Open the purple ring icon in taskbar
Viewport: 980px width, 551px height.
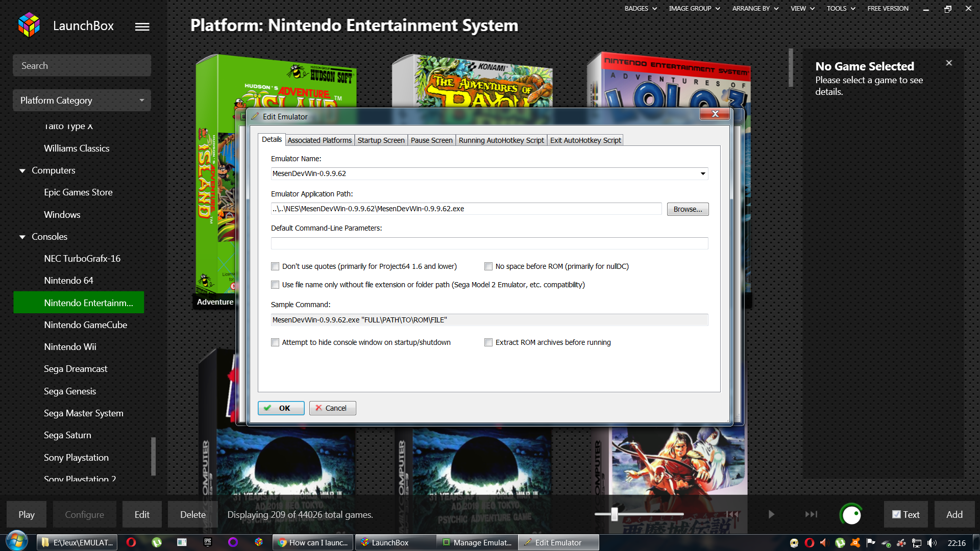(x=233, y=542)
